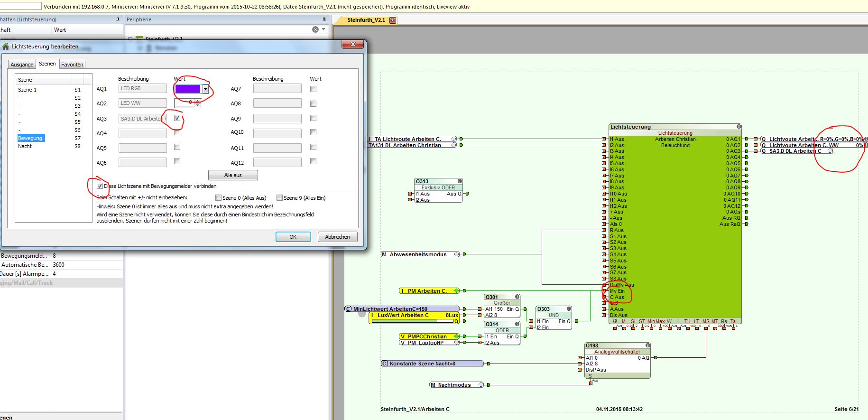Confirm dialog with OK button
The image size is (868, 420).
click(293, 237)
